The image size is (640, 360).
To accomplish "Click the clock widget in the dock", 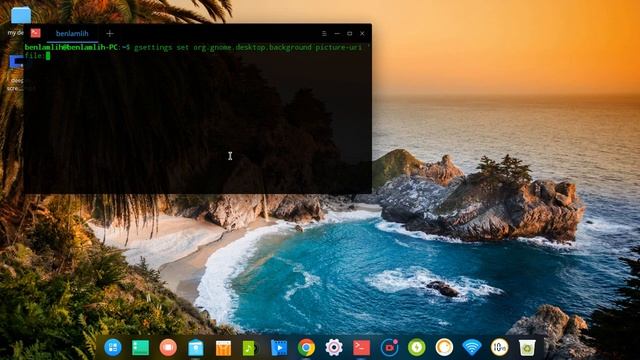I will click(499, 347).
